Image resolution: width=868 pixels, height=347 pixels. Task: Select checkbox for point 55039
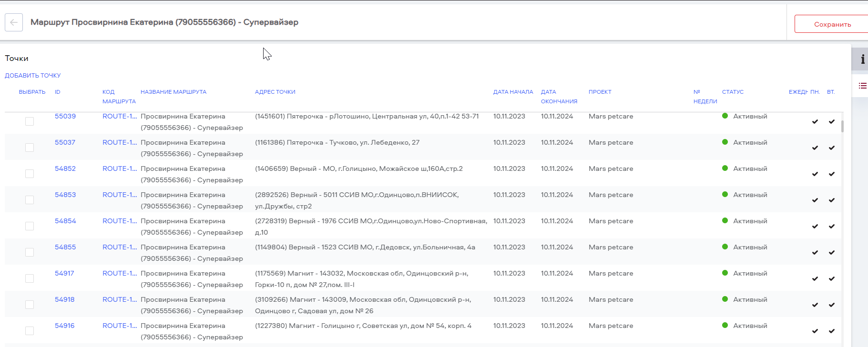pyautogui.click(x=30, y=121)
